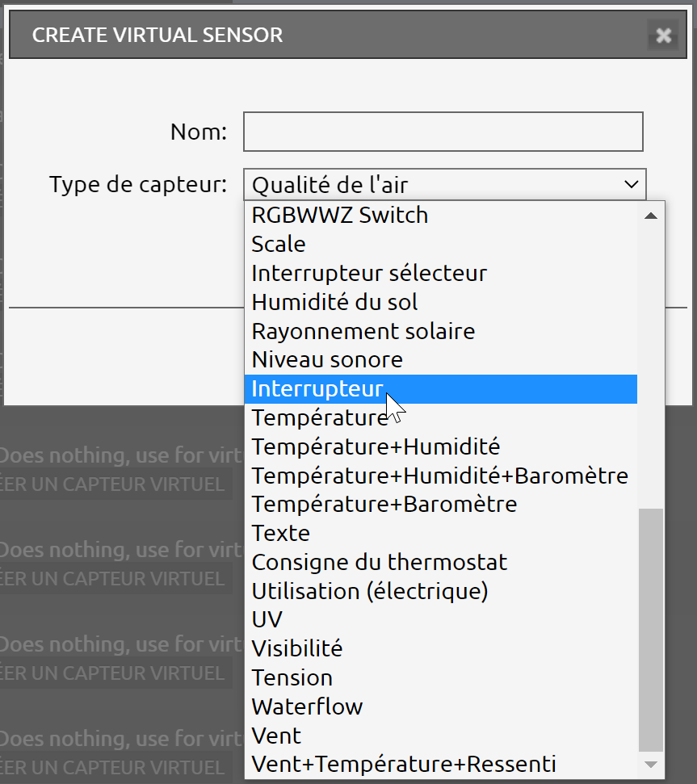The image size is (697, 784).
Task: Choose Waterflow from the list
Action: pyautogui.click(x=307, y=706)
